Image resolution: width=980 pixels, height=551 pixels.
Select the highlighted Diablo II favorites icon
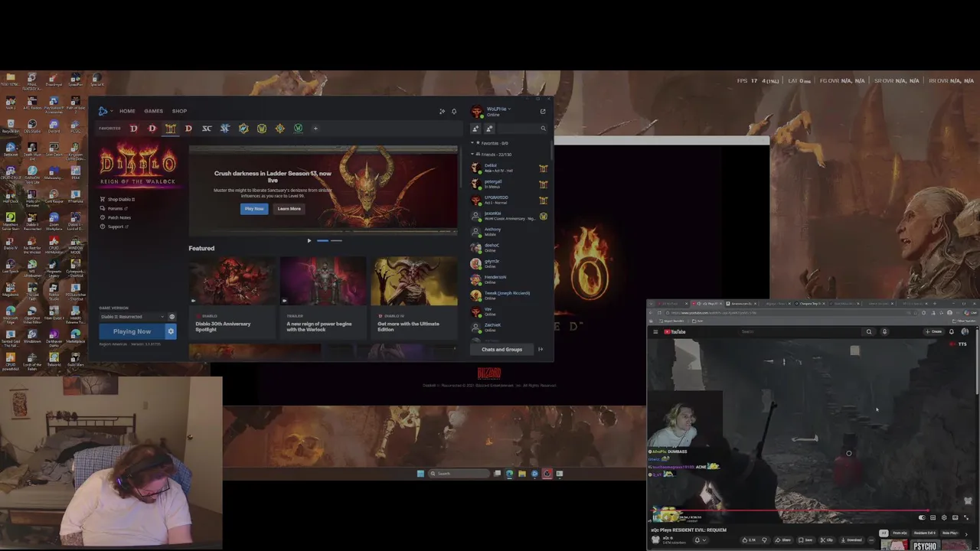point(170,129)
